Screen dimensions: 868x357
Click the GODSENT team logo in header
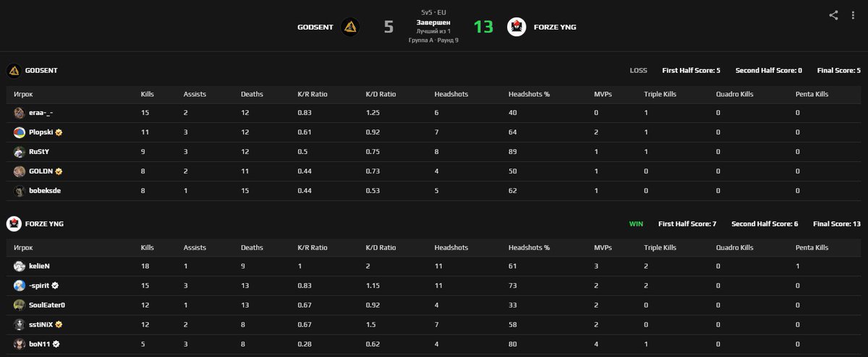click(350, 27)
